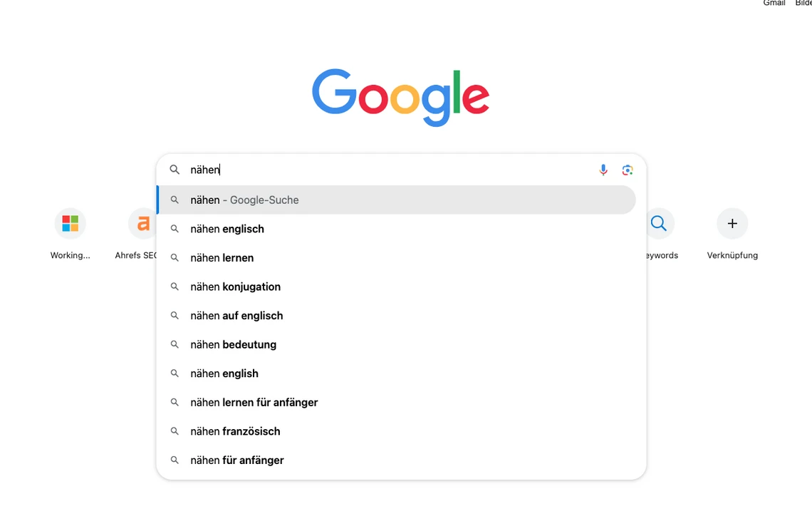The height and width of the screenshot is (531, 812).
Task: Choose the 'nähen bedeutung' suggestion
Action: tap(234, 344)
